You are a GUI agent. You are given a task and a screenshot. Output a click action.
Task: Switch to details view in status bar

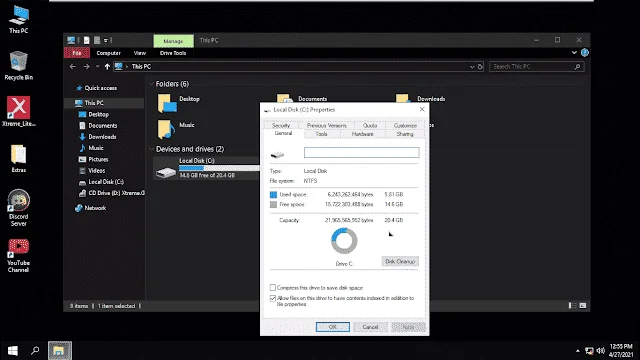573,306
